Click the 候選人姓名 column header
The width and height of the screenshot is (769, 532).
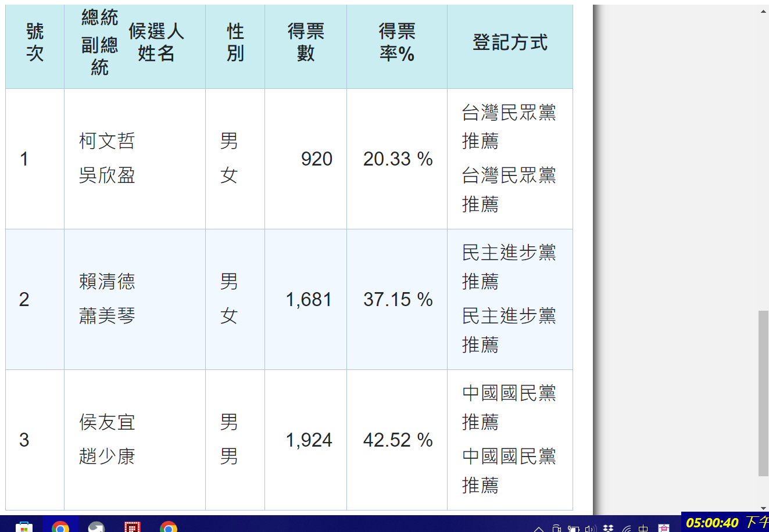tap(156, 42)
